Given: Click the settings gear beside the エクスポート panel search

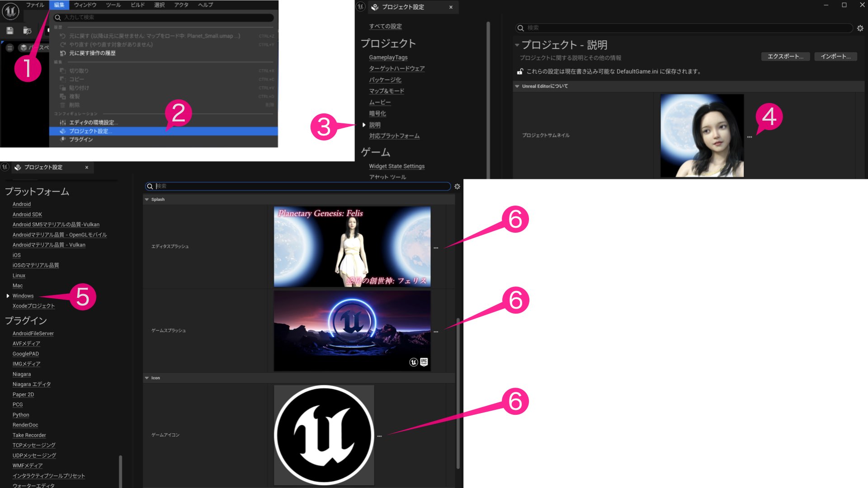Looking at the screenshot, I should [x=860, y=28].
